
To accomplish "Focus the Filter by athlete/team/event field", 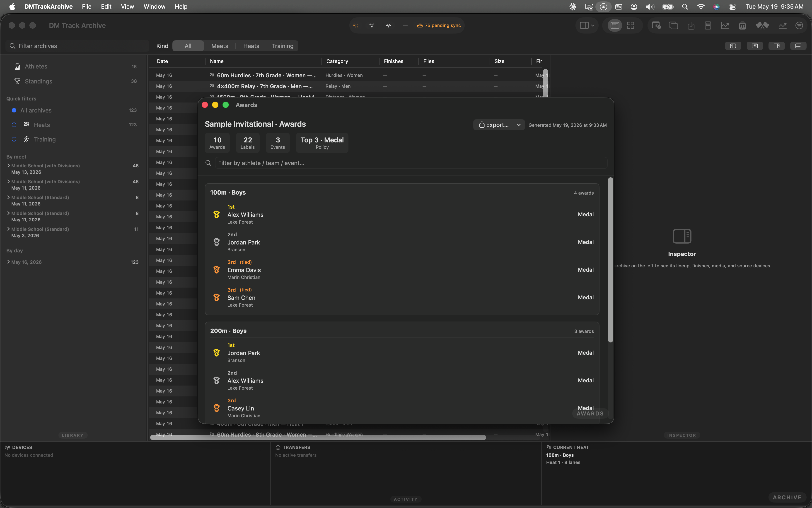I will pyautogui.click(x=411, y=163).
